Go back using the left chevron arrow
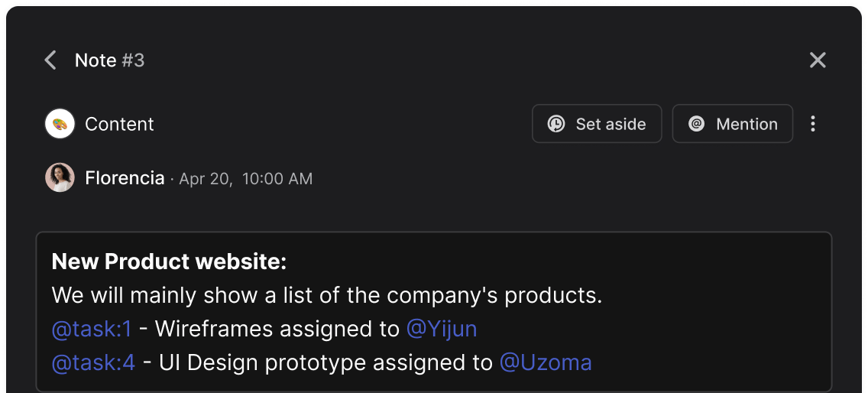This screenshot has height=393, width=868. pos(50,60)
